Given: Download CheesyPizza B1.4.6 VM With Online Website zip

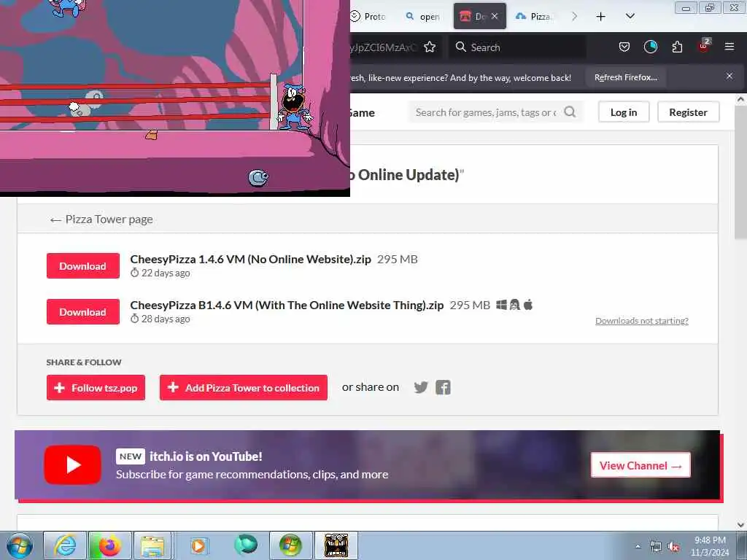Looking at the screenshot, I should point(83,311).
